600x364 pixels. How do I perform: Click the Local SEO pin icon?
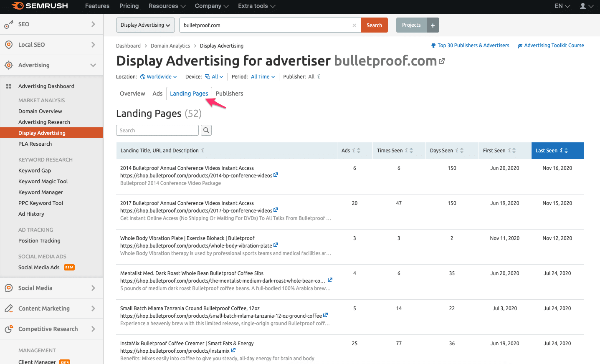pos(9,45)
